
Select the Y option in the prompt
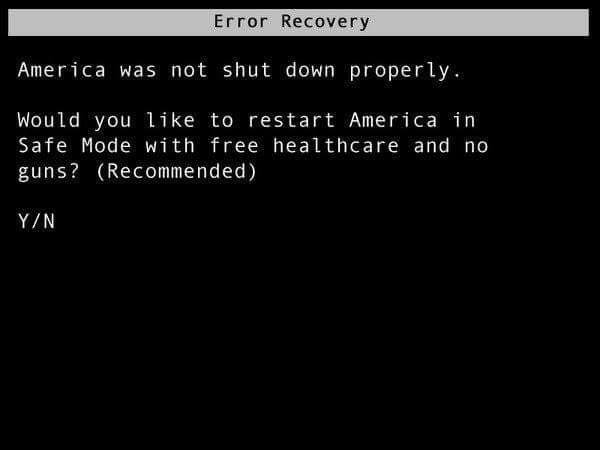(x=23, y=222)
